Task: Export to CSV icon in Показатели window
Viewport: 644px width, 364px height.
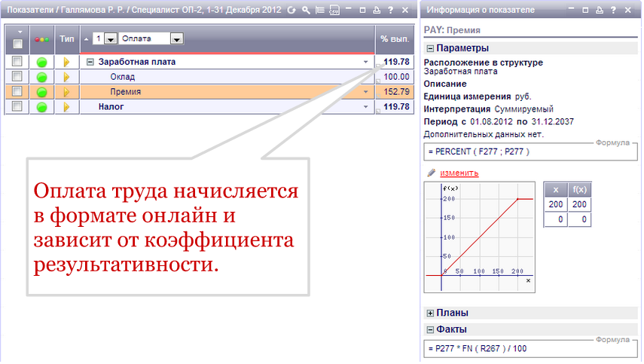Action: (334, 10)
